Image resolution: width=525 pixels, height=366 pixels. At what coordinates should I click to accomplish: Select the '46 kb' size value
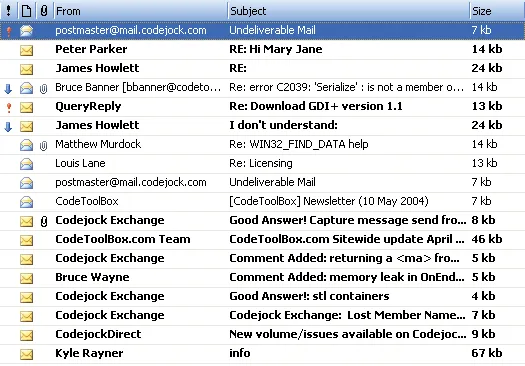(x=487, y=239)
